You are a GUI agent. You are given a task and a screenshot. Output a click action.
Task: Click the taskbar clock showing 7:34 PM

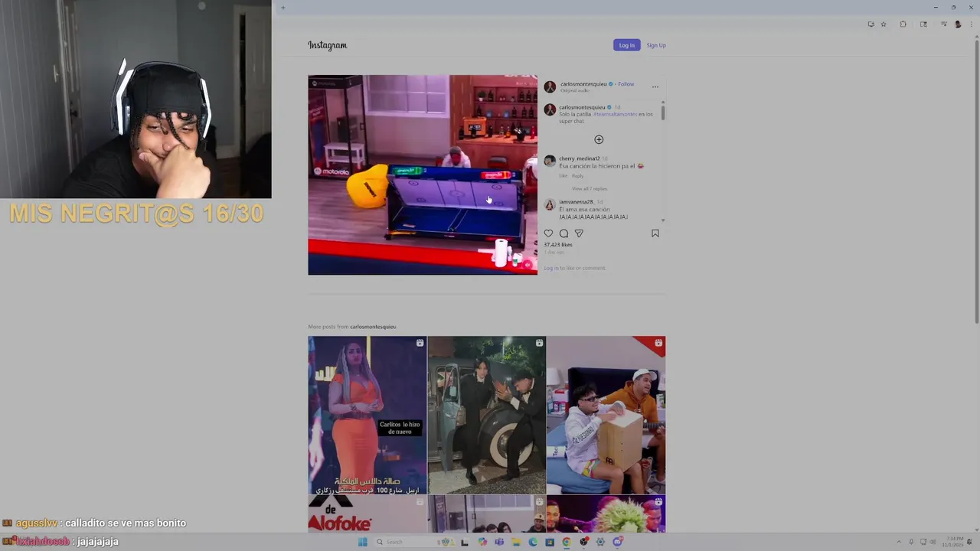[953, 542]
